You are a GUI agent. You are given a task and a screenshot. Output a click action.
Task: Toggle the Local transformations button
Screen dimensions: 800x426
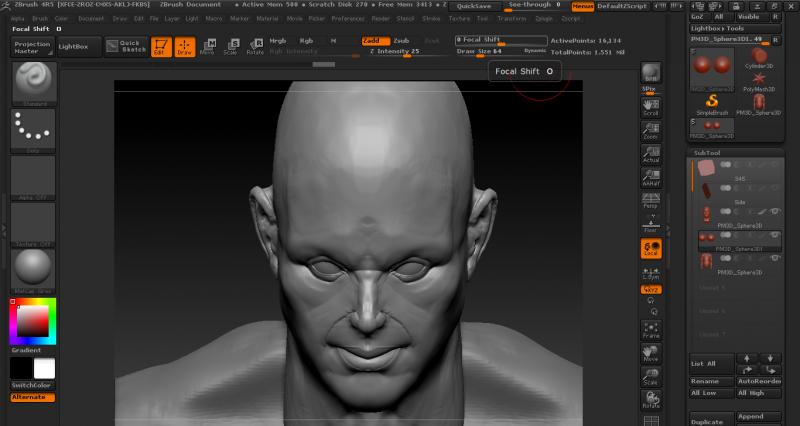(651, 248)
